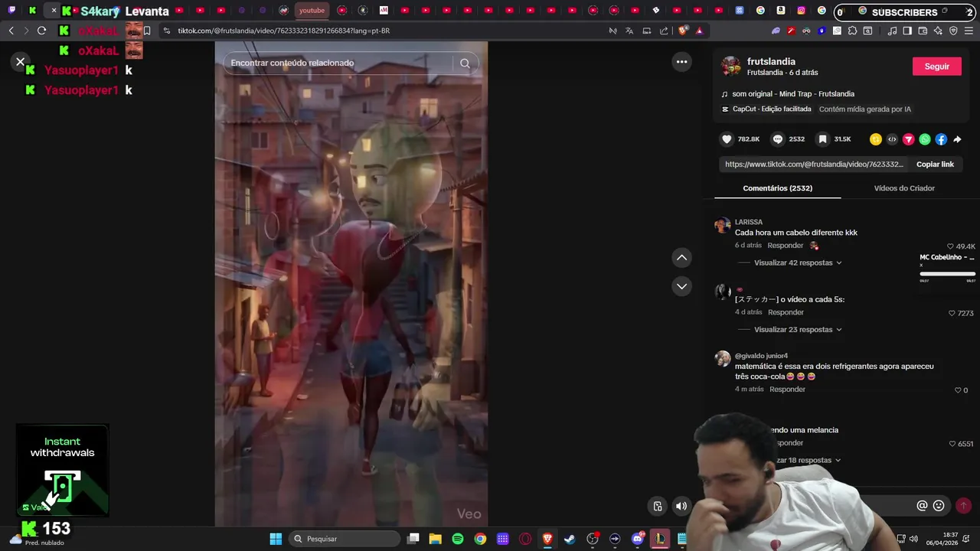980x551 pixels.
Task: Click the system volume tray icon
Action: (913, 539)
